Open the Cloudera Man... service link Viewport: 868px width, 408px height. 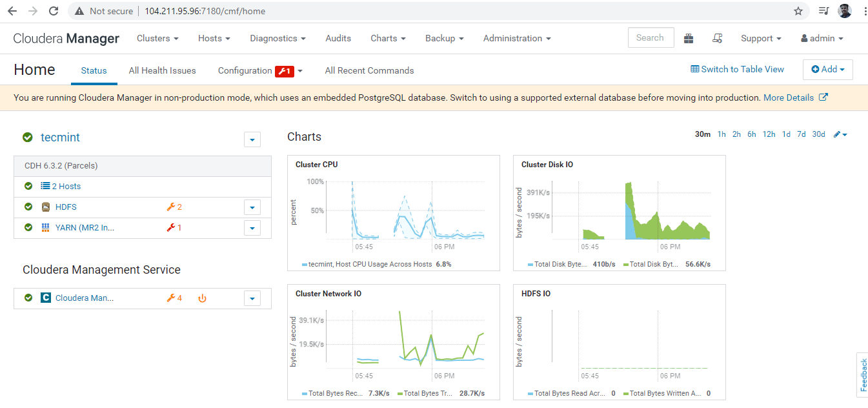coord(85,298)
